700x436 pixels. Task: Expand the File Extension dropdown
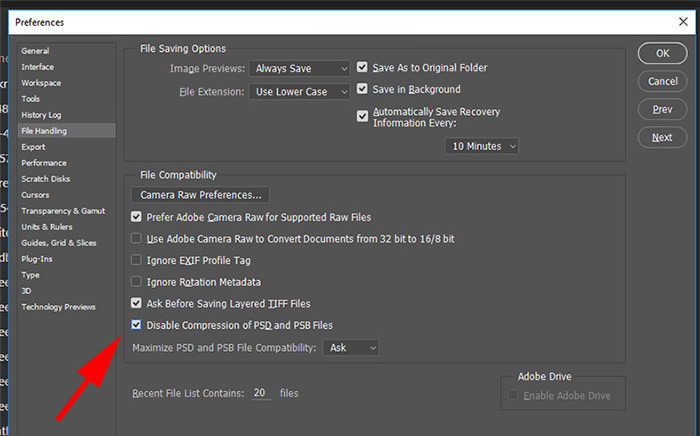(x=300, y=91)
